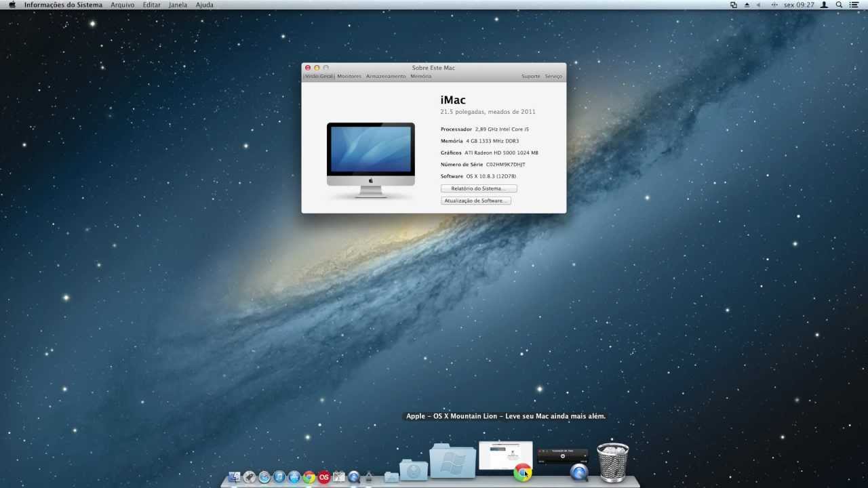This screenshot has height=488, width=868.
Task: Switch to the Memória tab
Action: (x=420, y=76)
